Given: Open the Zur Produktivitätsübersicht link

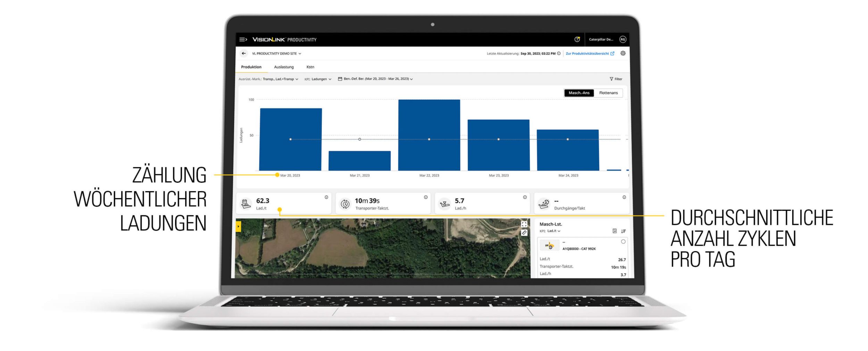Looking at the screenshot, I should [x=590, y=54].
